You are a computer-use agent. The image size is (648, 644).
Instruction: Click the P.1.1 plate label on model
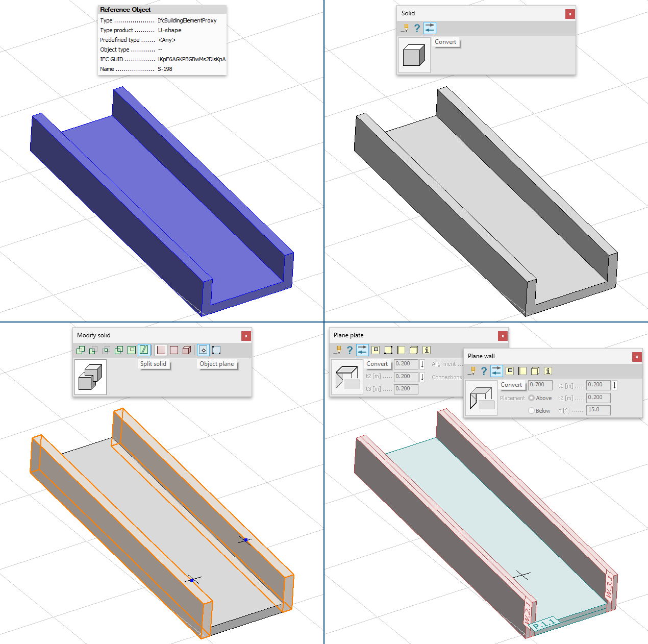pyautogui.click(x=544, y=624)
